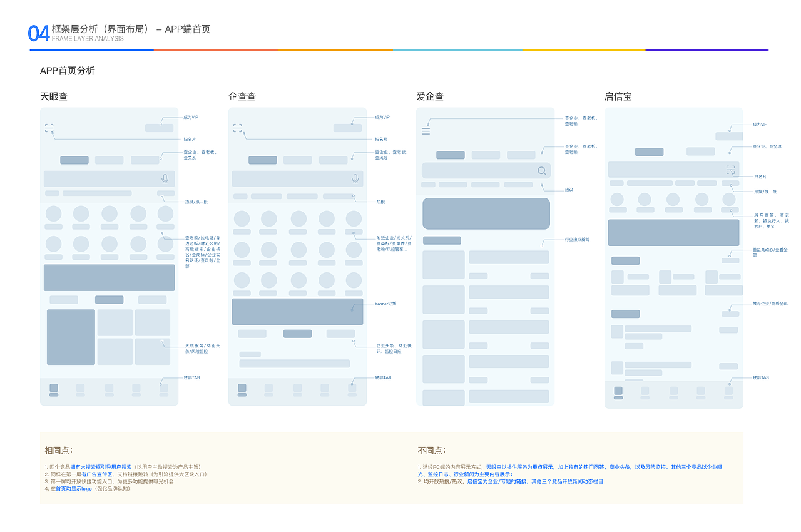801x532 pixels.
Task: Select the active dark search tab in 企查查
Action: point(263,160)
